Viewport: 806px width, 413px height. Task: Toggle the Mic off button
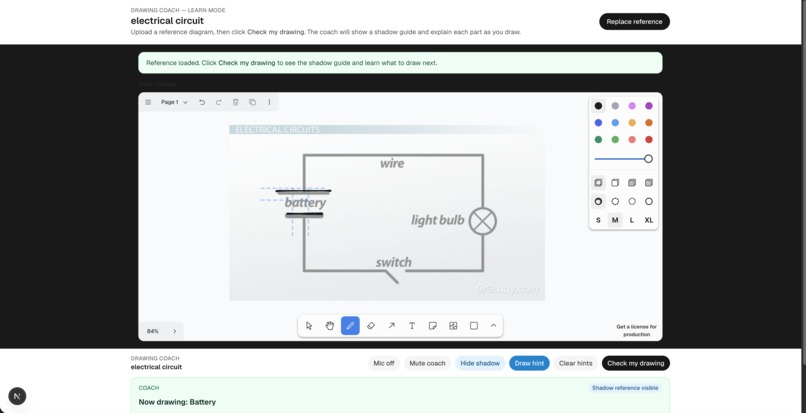[x=383, y=363]
